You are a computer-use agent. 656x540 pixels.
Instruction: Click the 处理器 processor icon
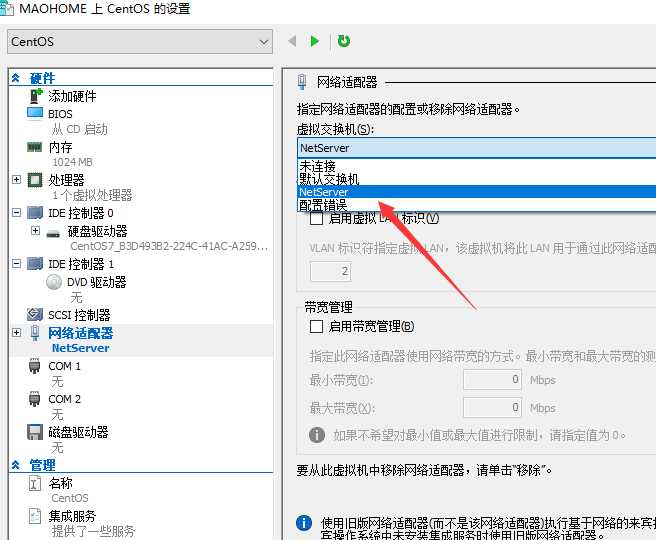(35, 180)
